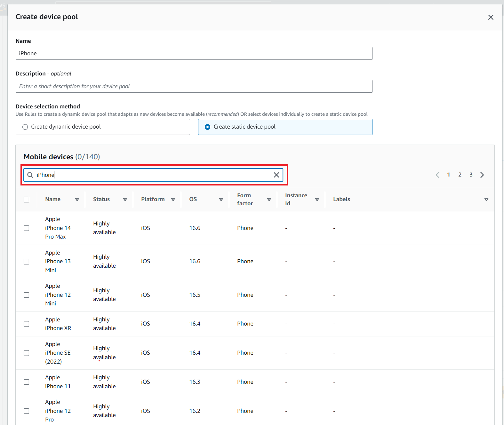Select the Apple iPhone 14 Pro Max checkbox
Screen dimensions: 504x425
tap(27, 228)
